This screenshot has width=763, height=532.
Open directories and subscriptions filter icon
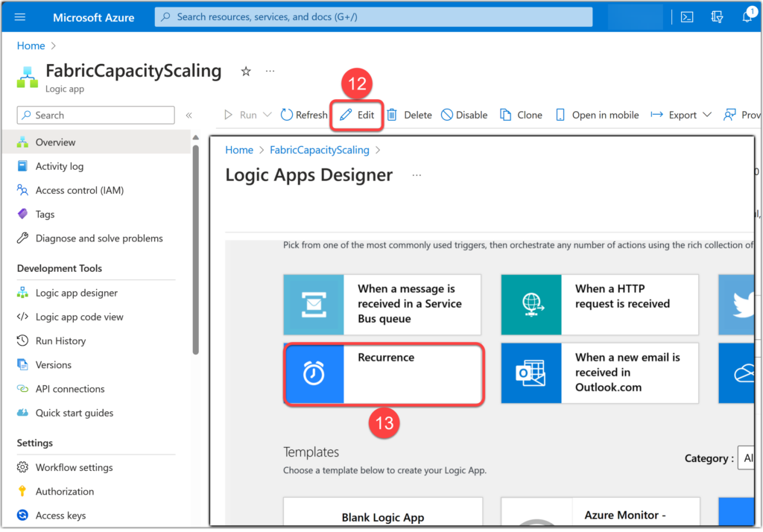pos(717,17)
